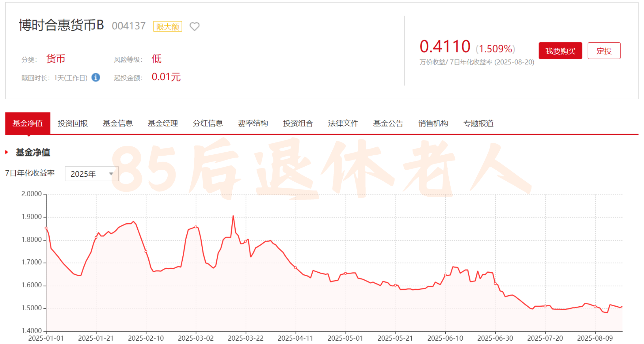Click the 0.01元 minimum amount
This screenshot has width=644, height=344.
[x=166, y=77]
